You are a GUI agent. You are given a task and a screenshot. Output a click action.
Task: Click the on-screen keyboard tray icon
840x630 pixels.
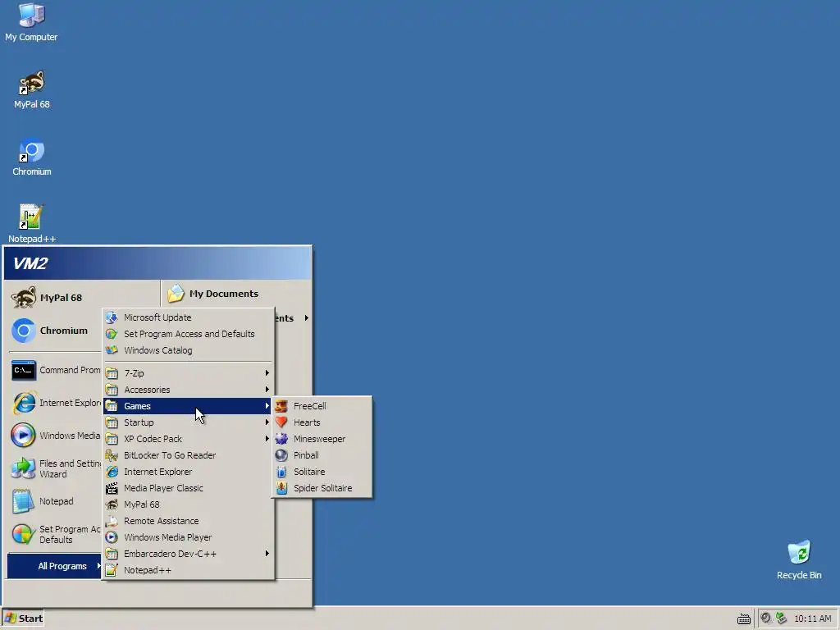[x=743, y=619]
